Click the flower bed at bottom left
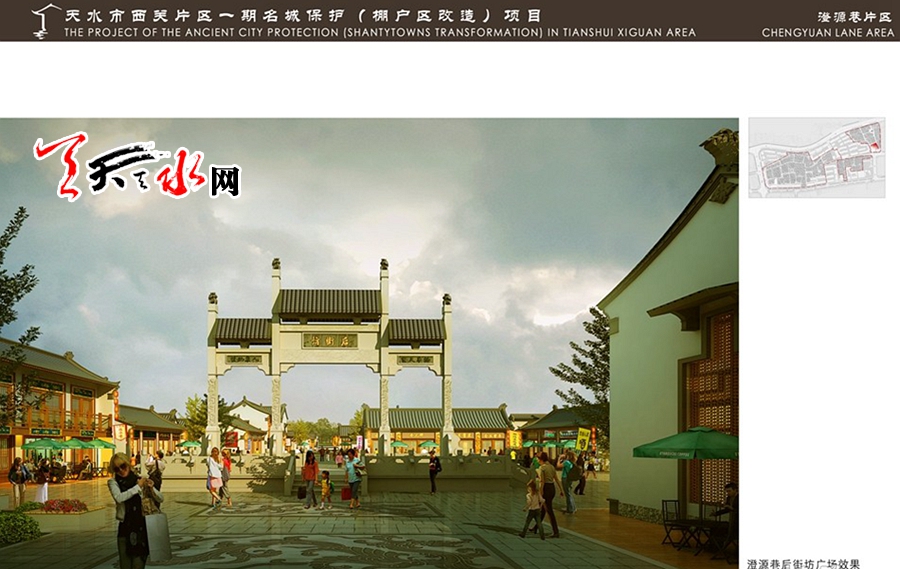 [x=60, y=506]
